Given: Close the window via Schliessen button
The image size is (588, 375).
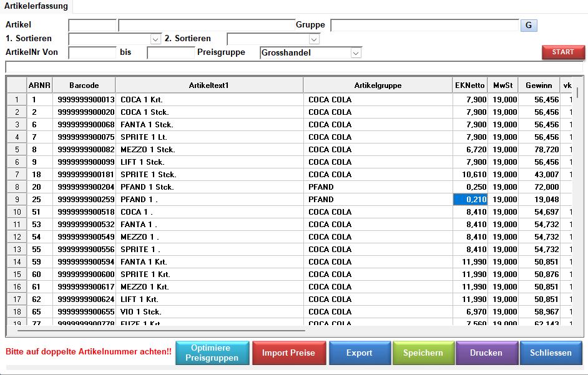Looking at the screenshot, I should point(550,353).
